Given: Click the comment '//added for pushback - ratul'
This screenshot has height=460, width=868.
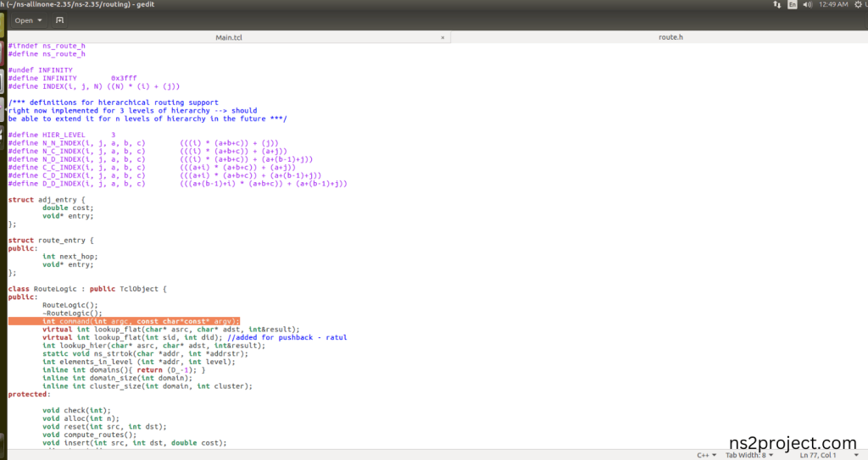Looking at the screenshot, I should (287, 338).
